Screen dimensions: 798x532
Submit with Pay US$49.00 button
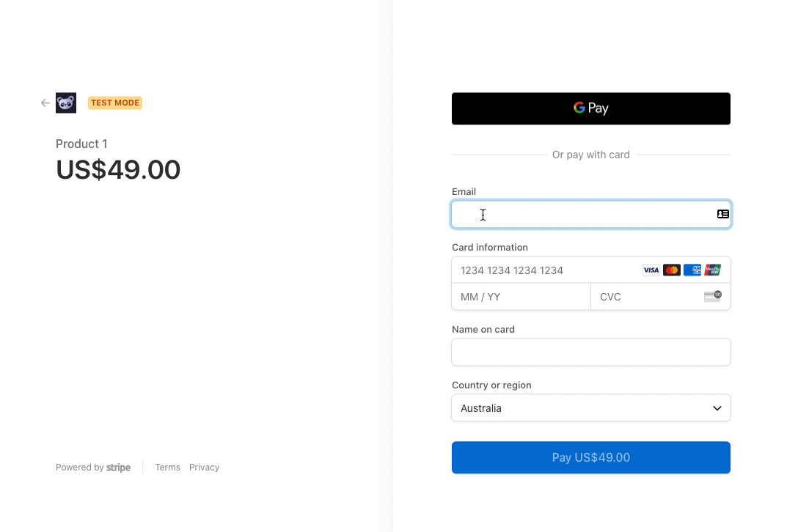tap(591, 457)
